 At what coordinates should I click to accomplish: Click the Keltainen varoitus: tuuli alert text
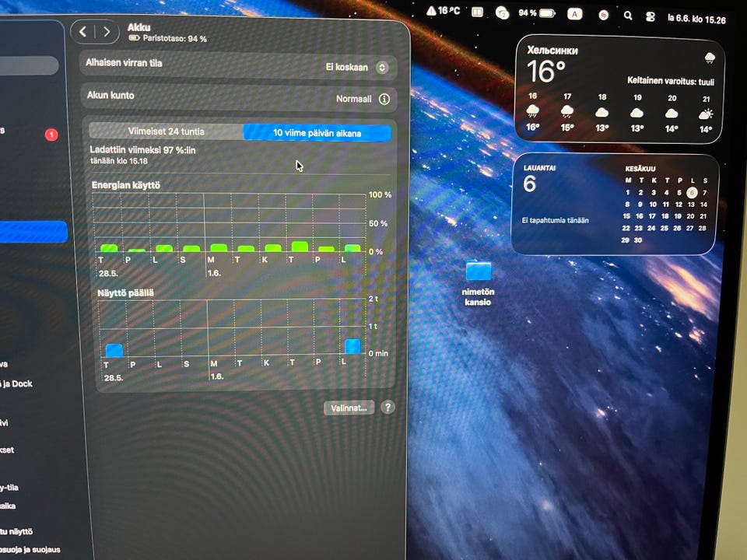[x=670, y=81]
